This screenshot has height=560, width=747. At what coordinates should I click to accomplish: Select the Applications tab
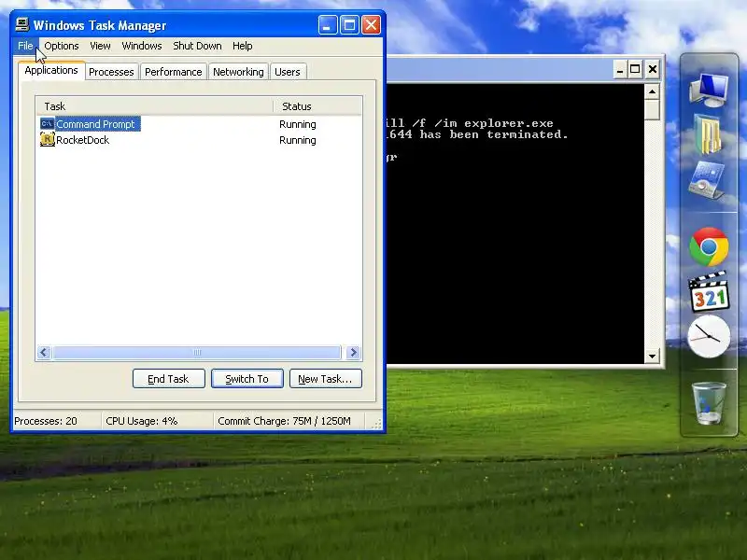click(x=51, y=71)
